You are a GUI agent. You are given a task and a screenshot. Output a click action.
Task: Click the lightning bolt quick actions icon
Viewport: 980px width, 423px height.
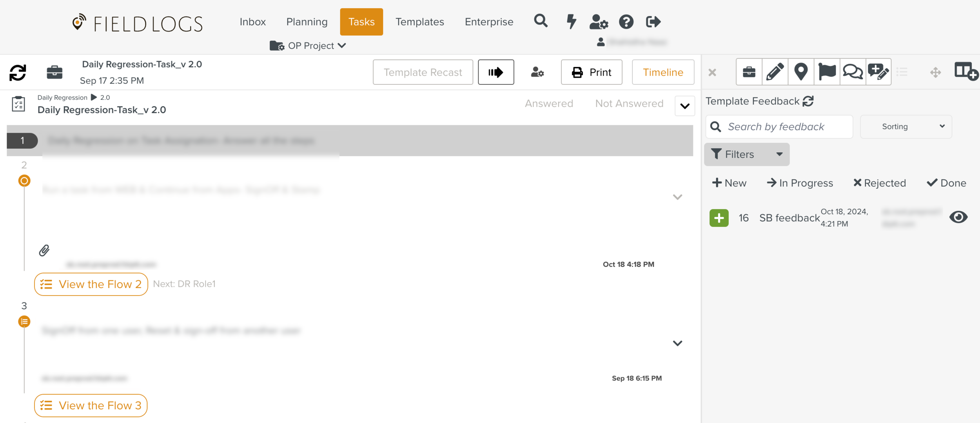[x=572, y=22]
